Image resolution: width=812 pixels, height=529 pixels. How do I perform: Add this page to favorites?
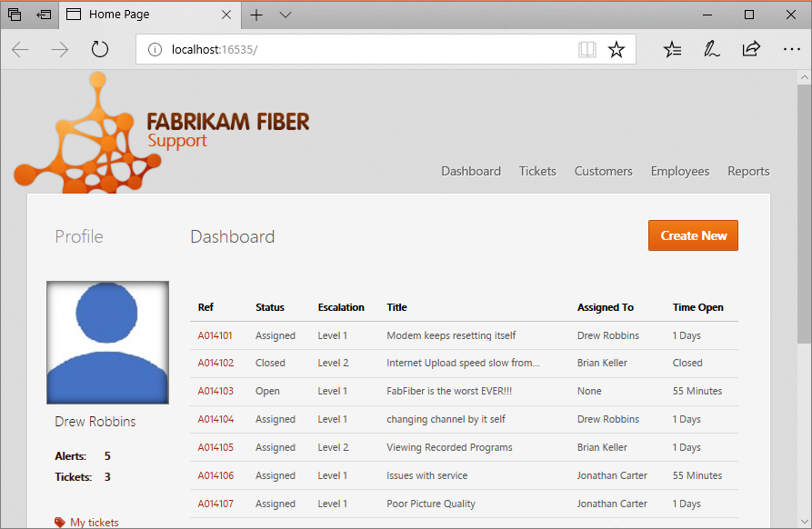click(617, 49)
